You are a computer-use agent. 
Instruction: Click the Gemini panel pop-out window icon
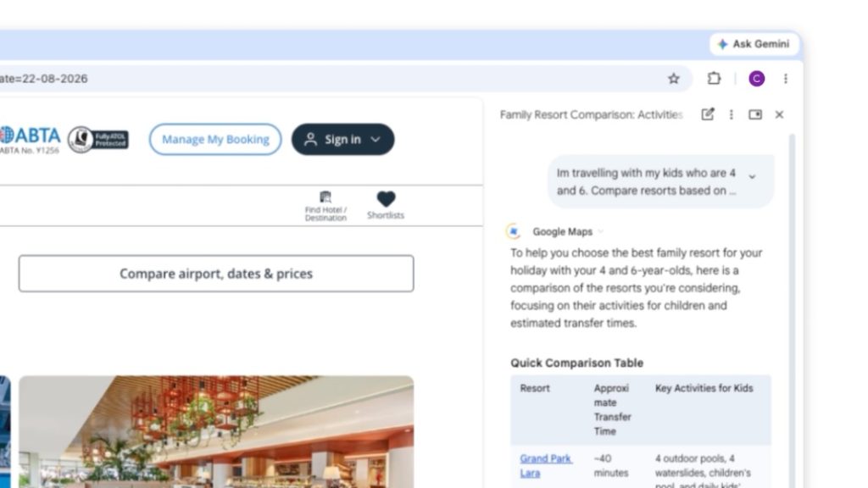[755, 114]
